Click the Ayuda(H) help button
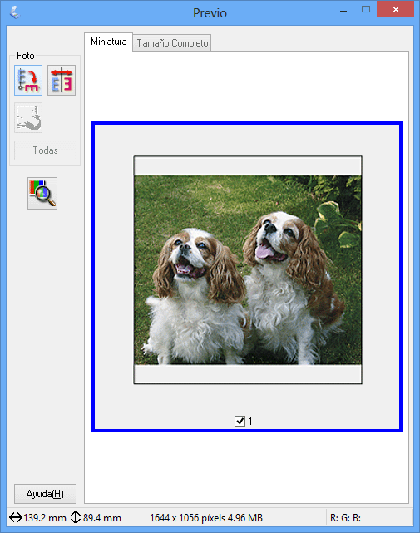 pyautogui.click(x=45, y=494)
